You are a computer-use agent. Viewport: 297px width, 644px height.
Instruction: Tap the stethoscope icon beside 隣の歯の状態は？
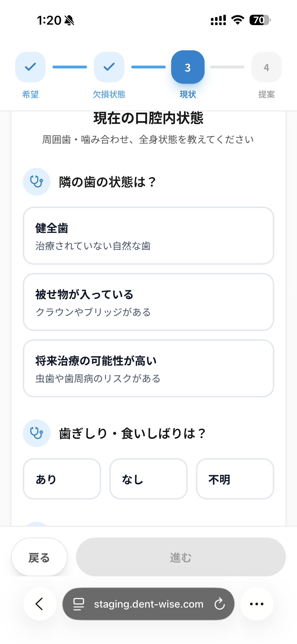tap(37, 181)
